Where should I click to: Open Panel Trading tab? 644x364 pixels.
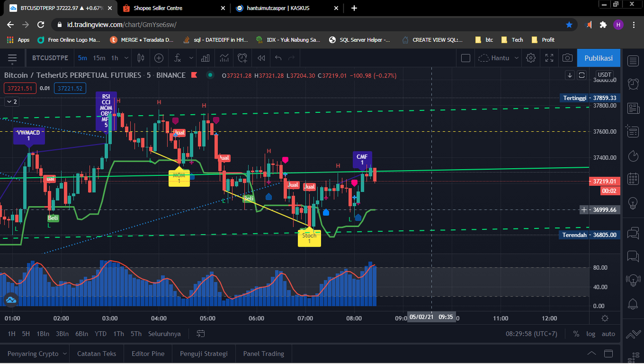click(x=264, y=353)
